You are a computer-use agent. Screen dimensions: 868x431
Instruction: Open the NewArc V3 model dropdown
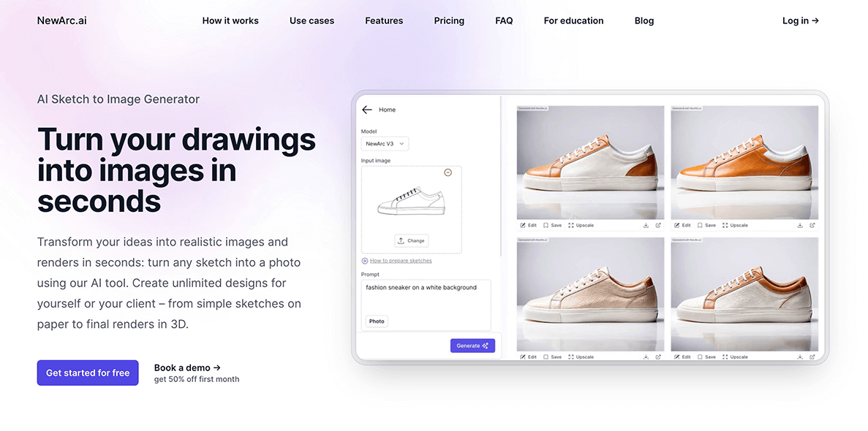click(385, 143)
